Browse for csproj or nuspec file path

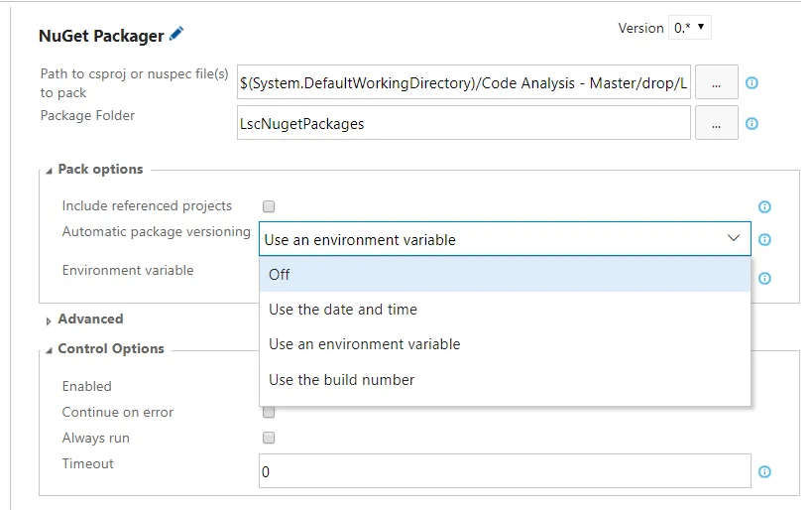[716, 83]
